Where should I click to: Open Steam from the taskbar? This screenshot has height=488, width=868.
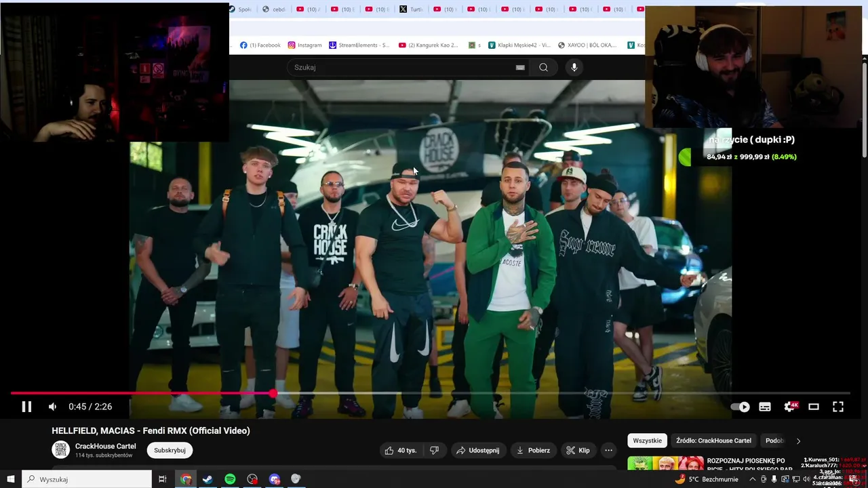tap(208, 479)
